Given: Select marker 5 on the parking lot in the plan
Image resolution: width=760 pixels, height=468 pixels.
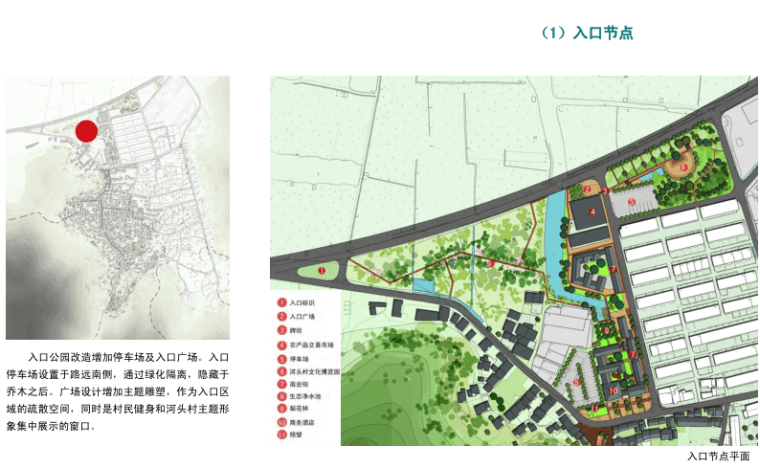Looking at the screenshot, I should click(x=632, y=200).
